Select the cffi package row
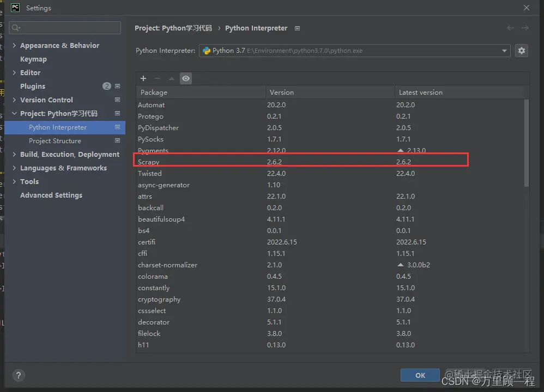 [x=330, y=253]
